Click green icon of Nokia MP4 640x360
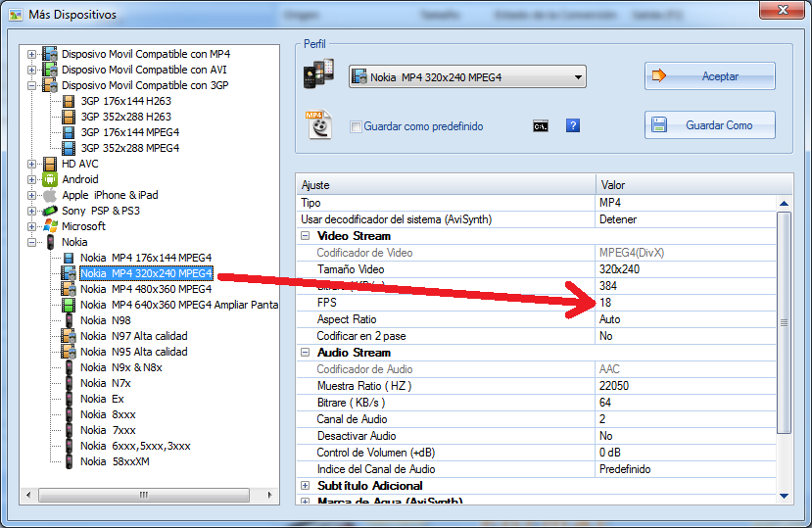 68,305
